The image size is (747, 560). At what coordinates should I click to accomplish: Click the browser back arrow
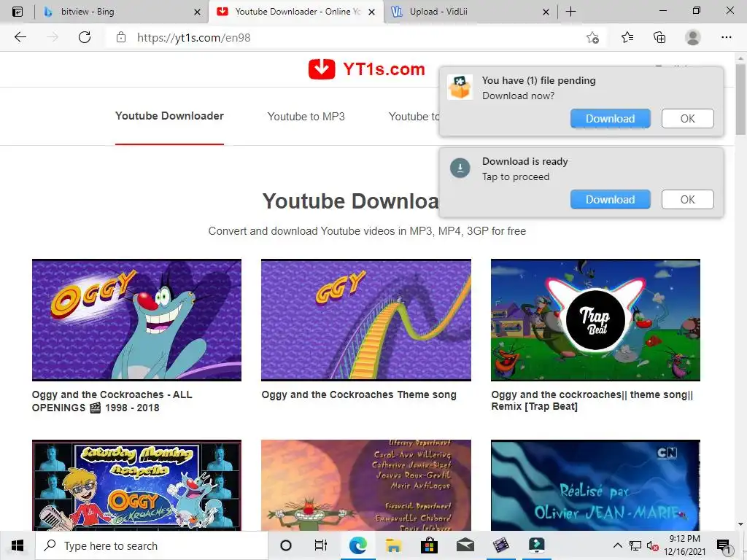(x=20, y=37)
